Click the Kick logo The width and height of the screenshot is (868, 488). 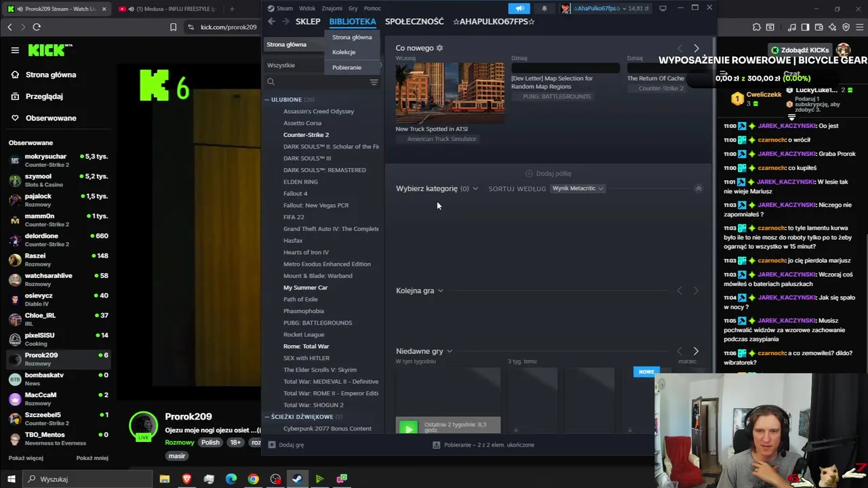(50, 50)
